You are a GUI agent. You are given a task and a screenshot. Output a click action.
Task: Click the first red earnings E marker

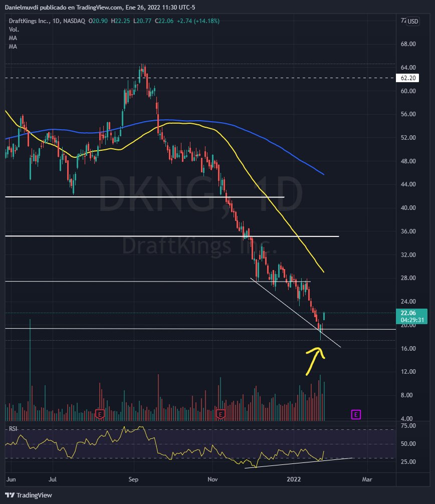tap(100, 414)
